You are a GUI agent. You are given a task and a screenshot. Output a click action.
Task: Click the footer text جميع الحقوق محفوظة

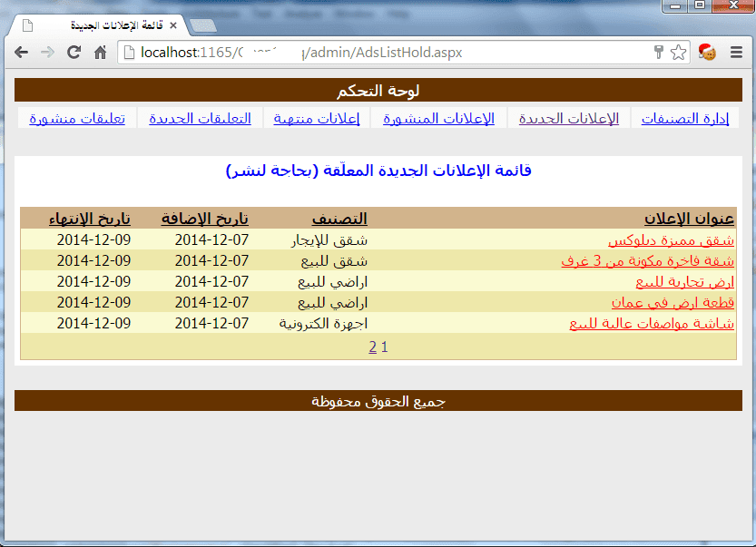tap(378, 401)
